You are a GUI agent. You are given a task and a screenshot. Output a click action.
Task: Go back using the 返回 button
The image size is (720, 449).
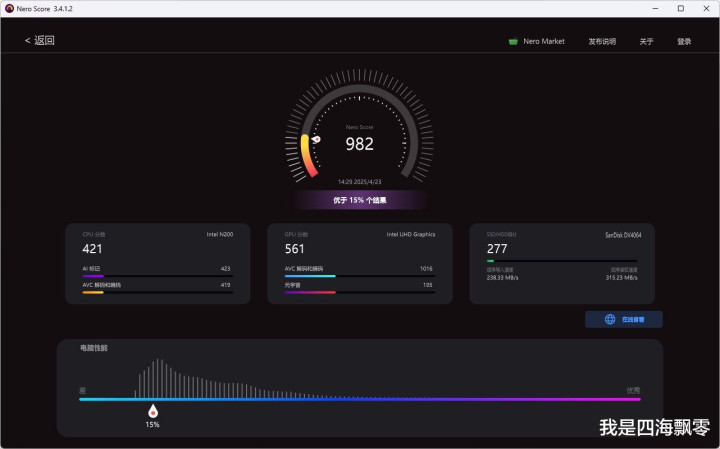(x=39, y=40)
